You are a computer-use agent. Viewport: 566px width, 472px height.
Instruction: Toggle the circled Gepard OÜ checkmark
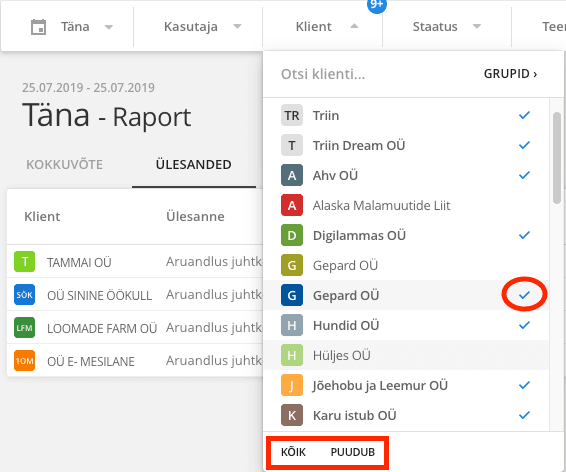pos(524,295)
